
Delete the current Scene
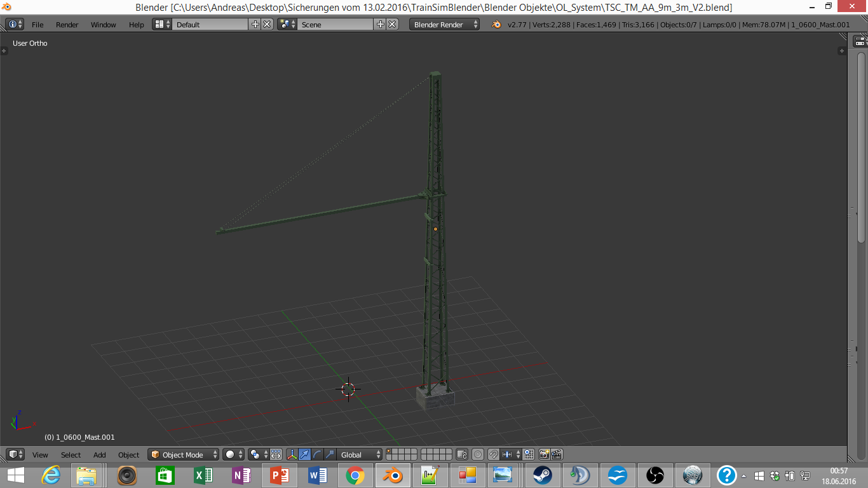coord(393,25)
